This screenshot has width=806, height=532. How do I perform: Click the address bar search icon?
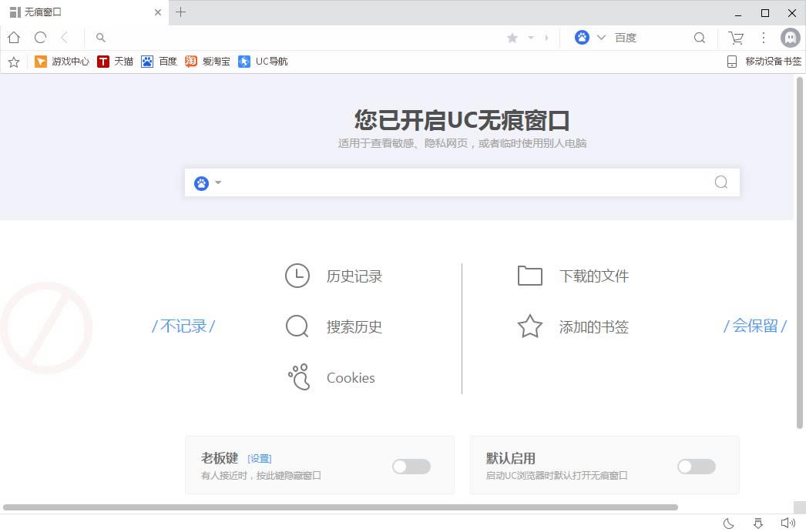pyautogui.click(x=101, y=38)
